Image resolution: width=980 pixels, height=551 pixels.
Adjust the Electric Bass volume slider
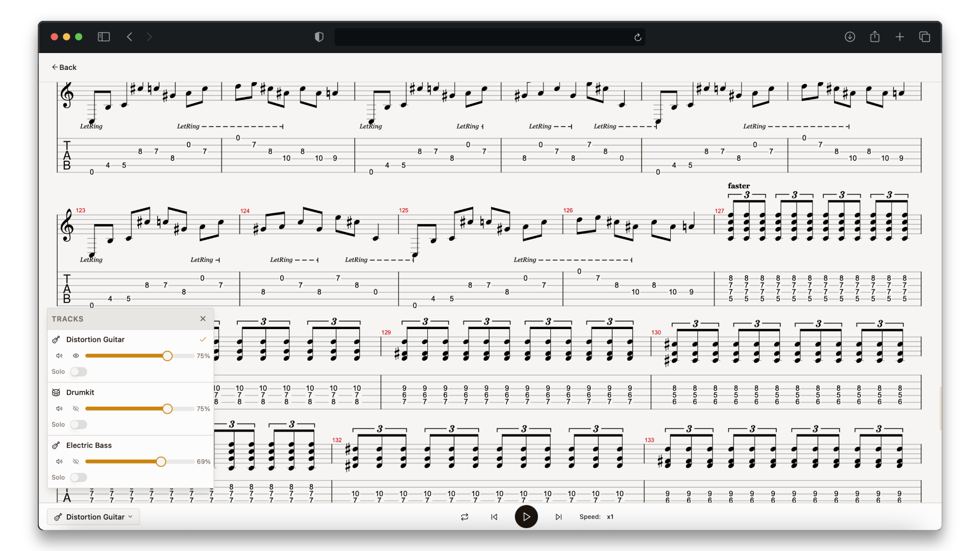coord(161,461)
